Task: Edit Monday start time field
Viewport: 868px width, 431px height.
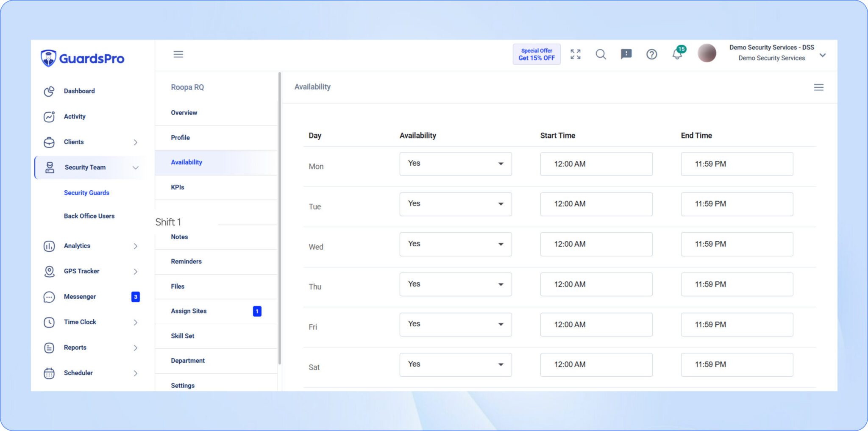Action: [x=596, y=164]
